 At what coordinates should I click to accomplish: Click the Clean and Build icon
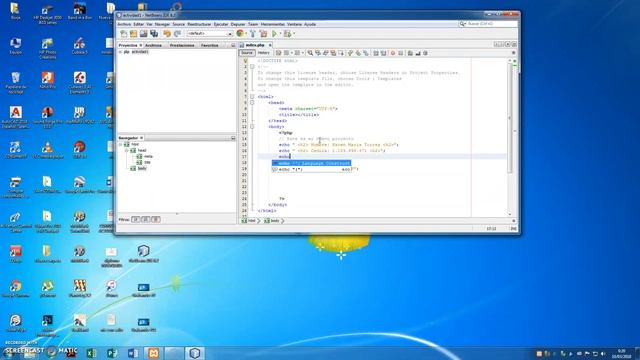click(263, 34)
